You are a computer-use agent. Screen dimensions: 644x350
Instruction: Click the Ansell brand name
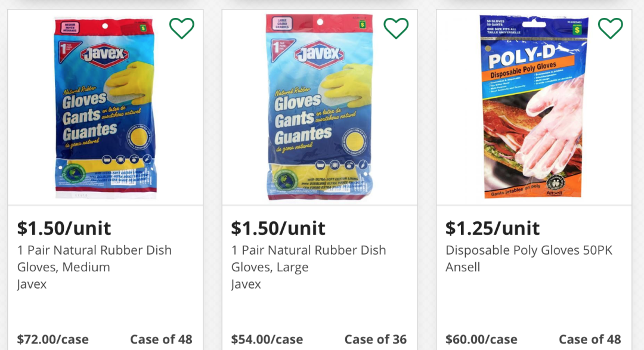[463, 267]
